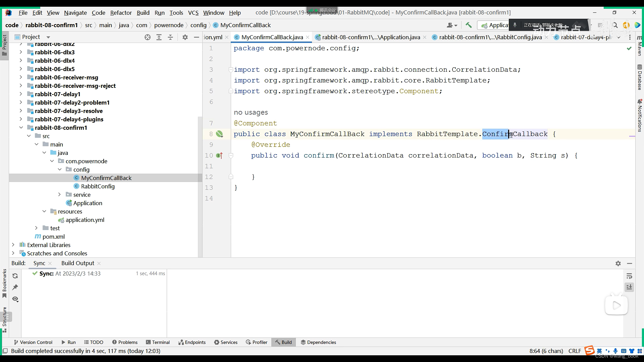Click the Build hammer icon in toolbar
Screen dimensions: 644x362
tap(469, 25)
